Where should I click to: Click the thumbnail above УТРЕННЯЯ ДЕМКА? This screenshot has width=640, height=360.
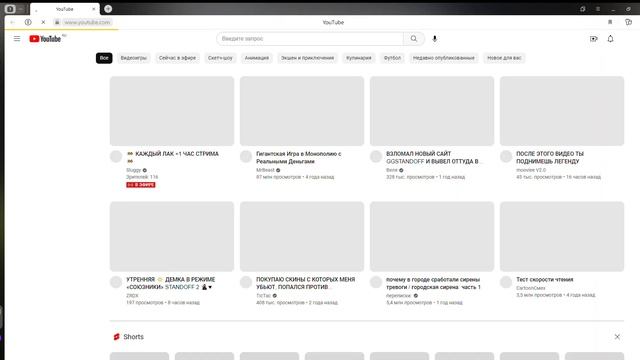[172, 237]
